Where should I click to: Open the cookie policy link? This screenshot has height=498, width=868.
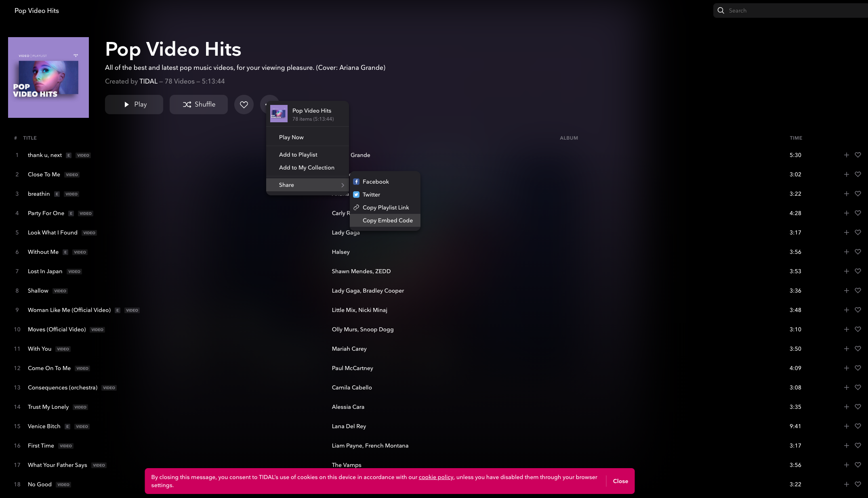(436, 477)
